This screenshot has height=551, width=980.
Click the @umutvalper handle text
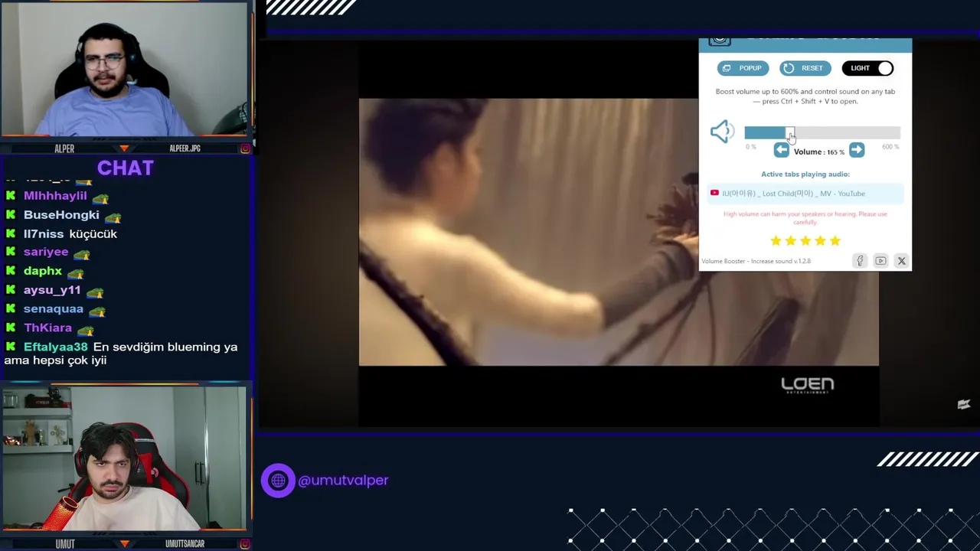[x=343, y=481]
